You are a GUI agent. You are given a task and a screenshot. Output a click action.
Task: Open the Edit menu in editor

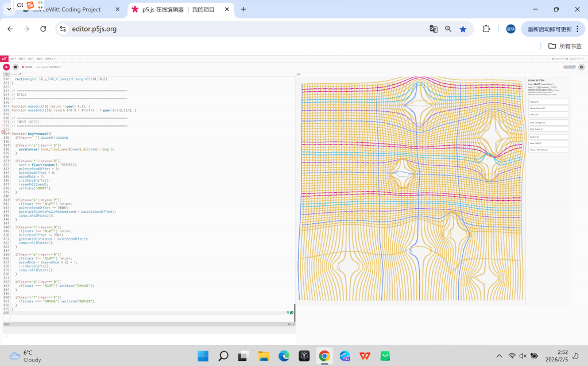click(x=21, y=59)
